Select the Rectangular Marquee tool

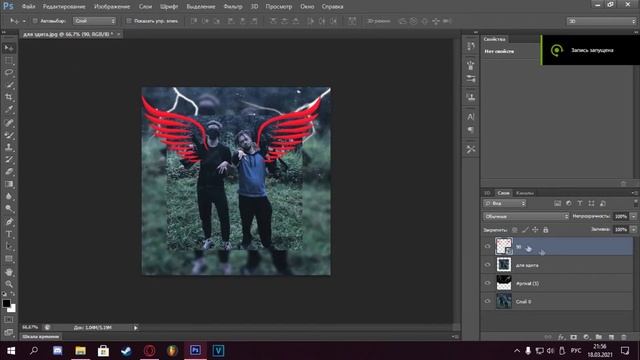click(9, 60)
